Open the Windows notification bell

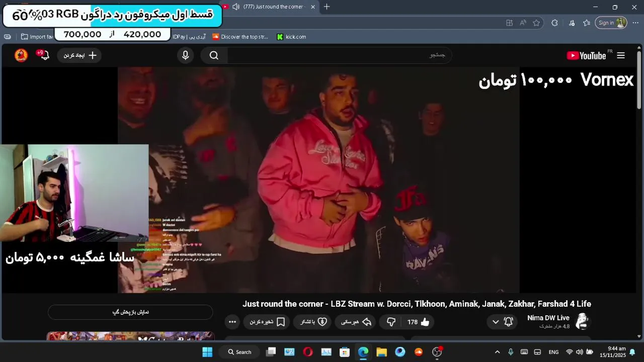(632, 352)
